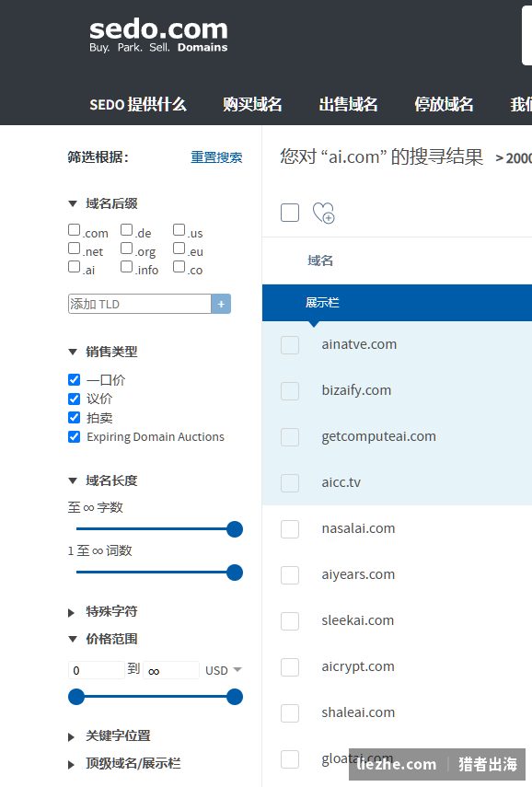This screenshot has height=787, width=532.
Task: Open the aicc.tv domain link
Action: click(341, 482)
